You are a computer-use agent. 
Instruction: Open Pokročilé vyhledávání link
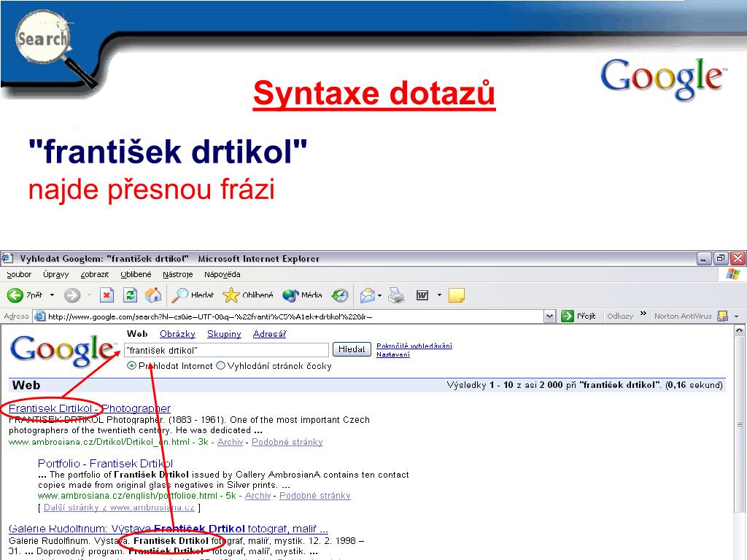(x=414, y=346)
